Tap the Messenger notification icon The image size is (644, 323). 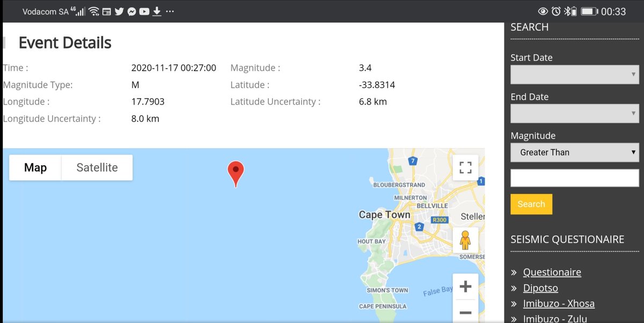click(x=131, y=11)
